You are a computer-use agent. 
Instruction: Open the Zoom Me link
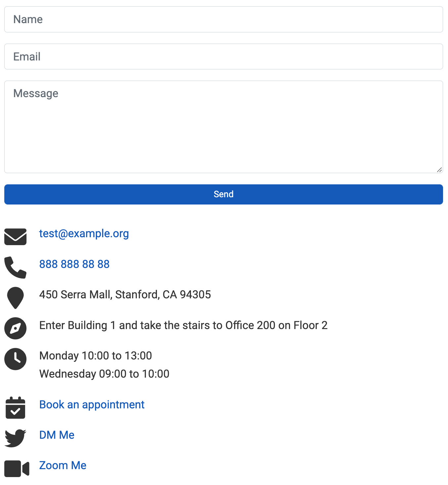coord(63,465)
